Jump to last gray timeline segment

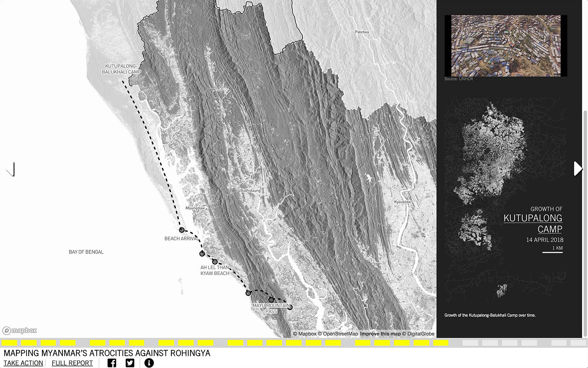coord(578,343)
